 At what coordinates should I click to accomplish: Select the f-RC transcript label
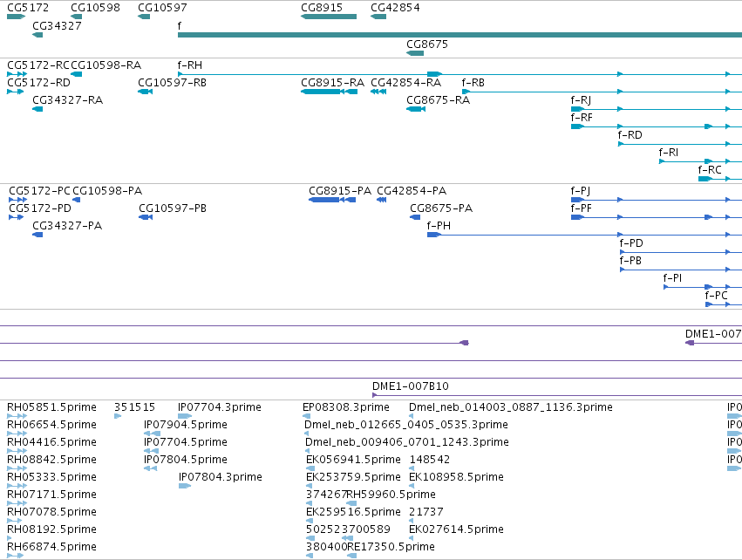pyautogui.click(x=710, y=170)
